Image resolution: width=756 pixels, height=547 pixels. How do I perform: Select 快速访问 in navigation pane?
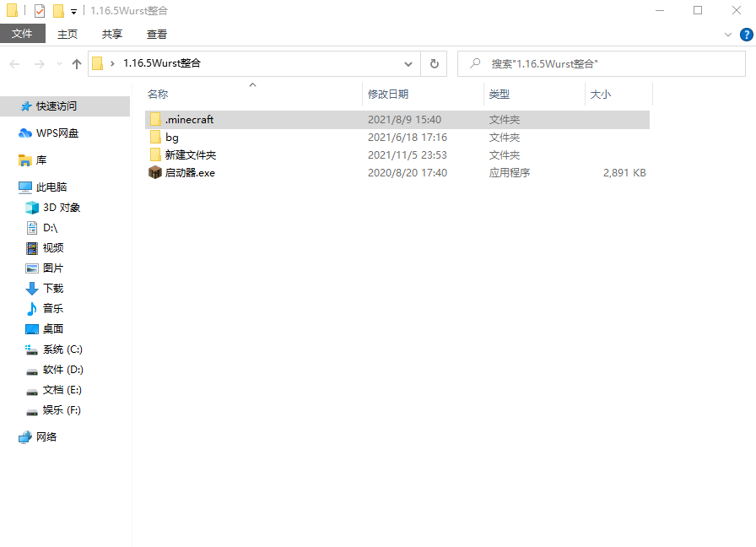point(65,106)
